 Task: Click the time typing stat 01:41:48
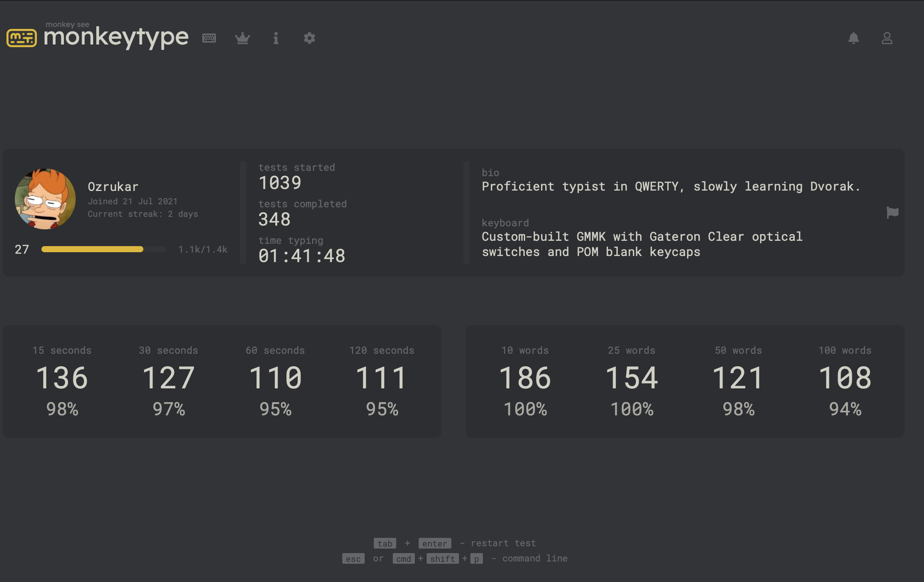[302, 256]
